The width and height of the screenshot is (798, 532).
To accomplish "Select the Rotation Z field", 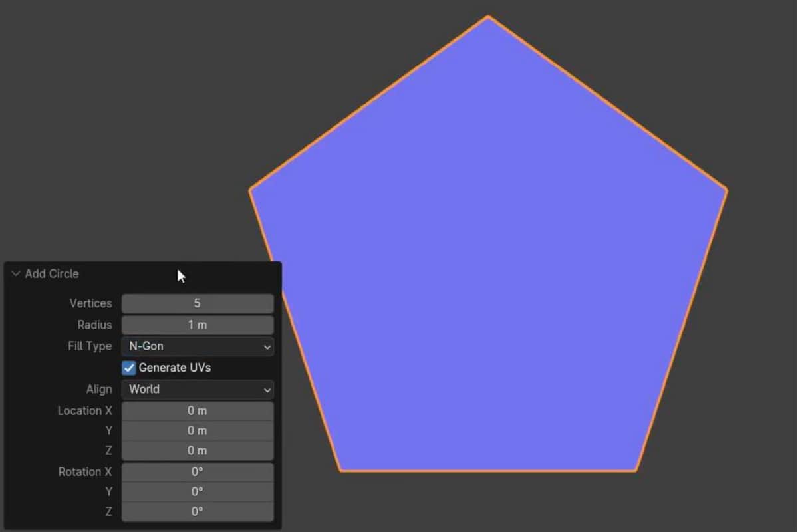I will (x=198, y=511).
